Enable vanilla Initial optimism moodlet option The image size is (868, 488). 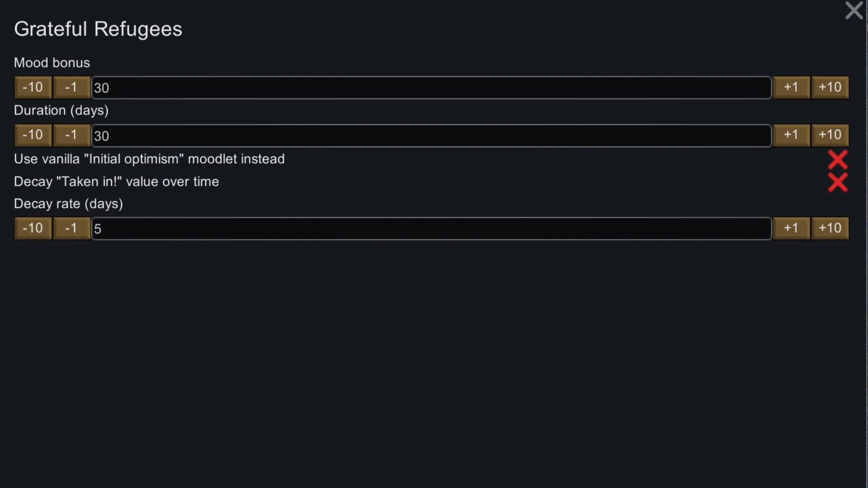[838, 160]
